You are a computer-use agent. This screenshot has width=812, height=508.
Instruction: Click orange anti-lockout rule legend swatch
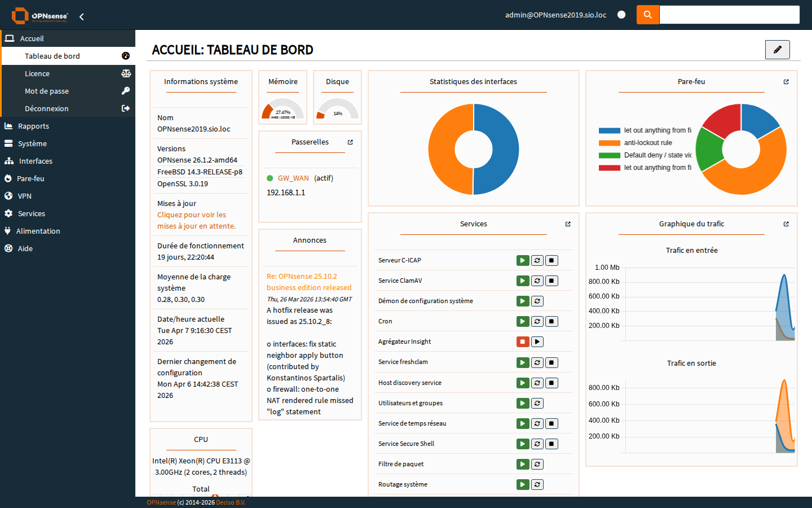[610, 143]
